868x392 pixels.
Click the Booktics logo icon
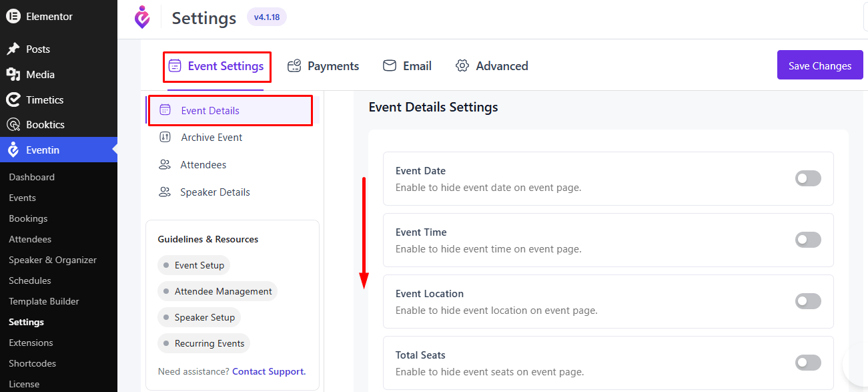pos(13,125)
